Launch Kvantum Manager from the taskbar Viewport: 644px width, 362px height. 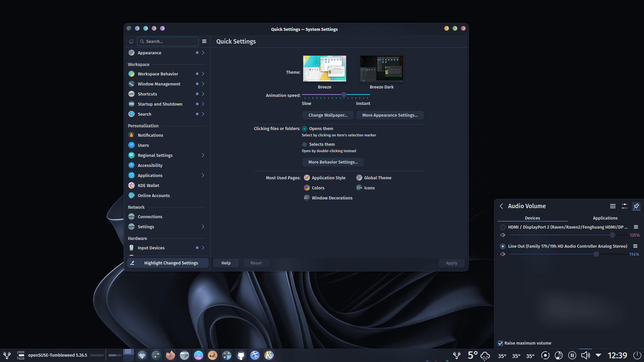click(x=269, y=355)
